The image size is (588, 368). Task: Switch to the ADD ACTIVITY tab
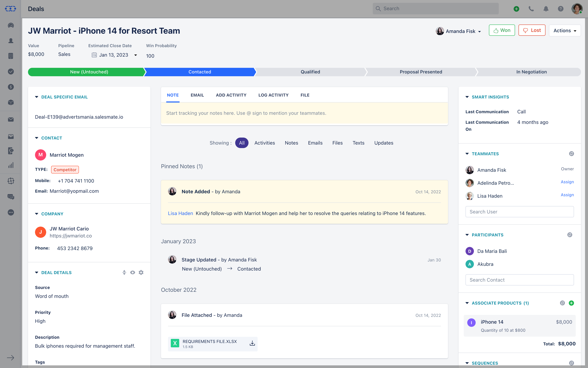[231, 95]
